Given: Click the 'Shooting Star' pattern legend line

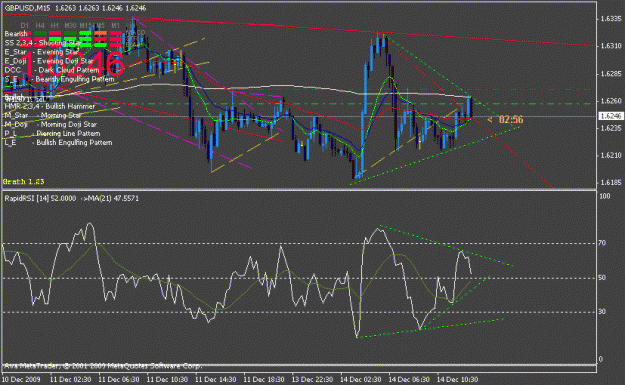Looking at the screenshot, I should [x=43, y=43].
